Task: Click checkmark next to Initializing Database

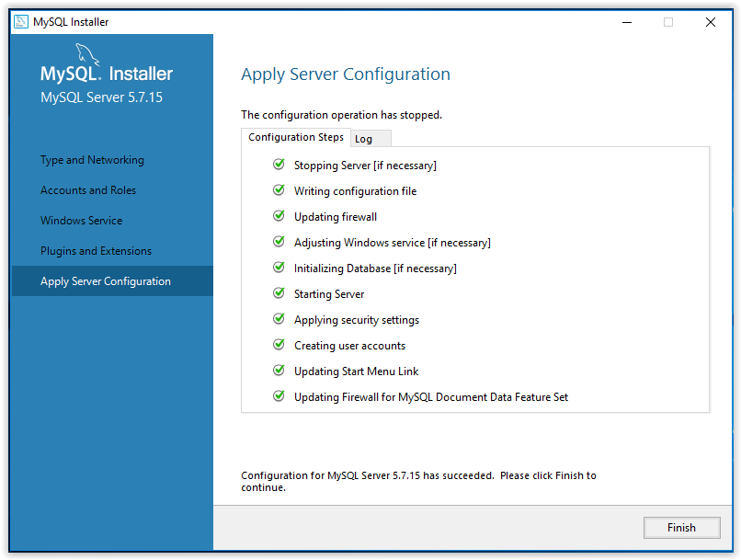Action: (279, 268)
